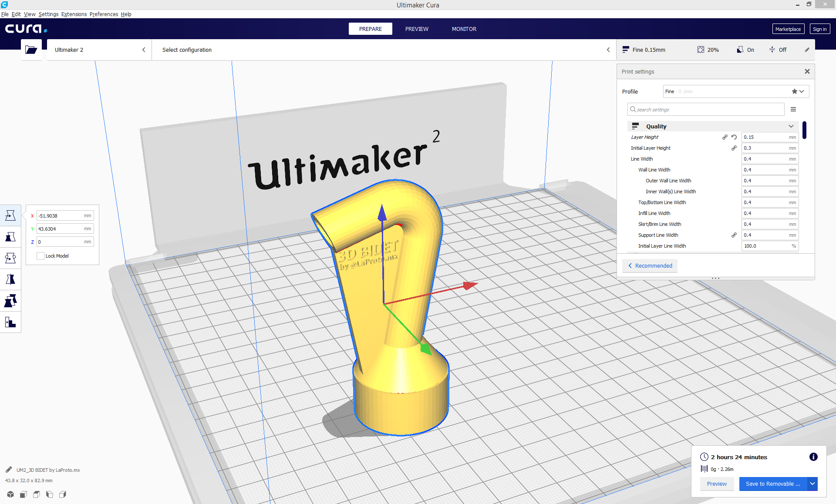Open settings visibility hamburger menu
This screenshot has height=504, width=836.
[793, 109]
